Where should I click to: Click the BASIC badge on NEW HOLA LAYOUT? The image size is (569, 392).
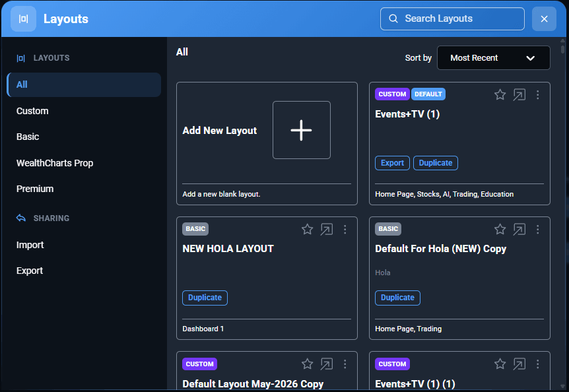pyautogui.click(x=195, y=229)
